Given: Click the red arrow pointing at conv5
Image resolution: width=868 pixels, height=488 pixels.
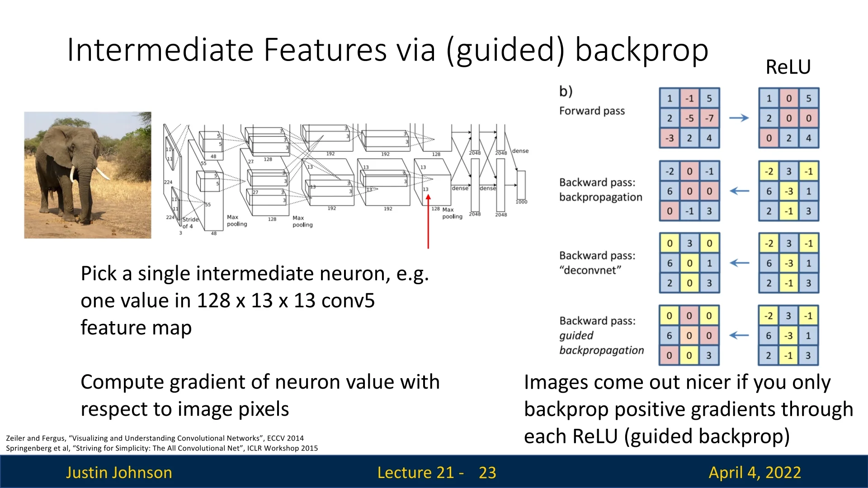Looking at the screenshot, I should point(428,221).
